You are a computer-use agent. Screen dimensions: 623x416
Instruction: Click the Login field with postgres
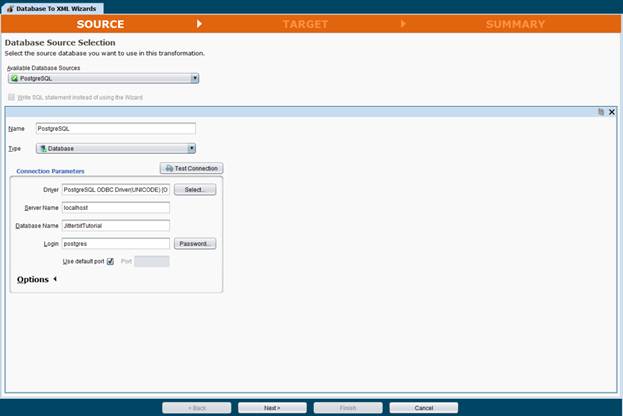pyautogui.click(x=116, y=244)
